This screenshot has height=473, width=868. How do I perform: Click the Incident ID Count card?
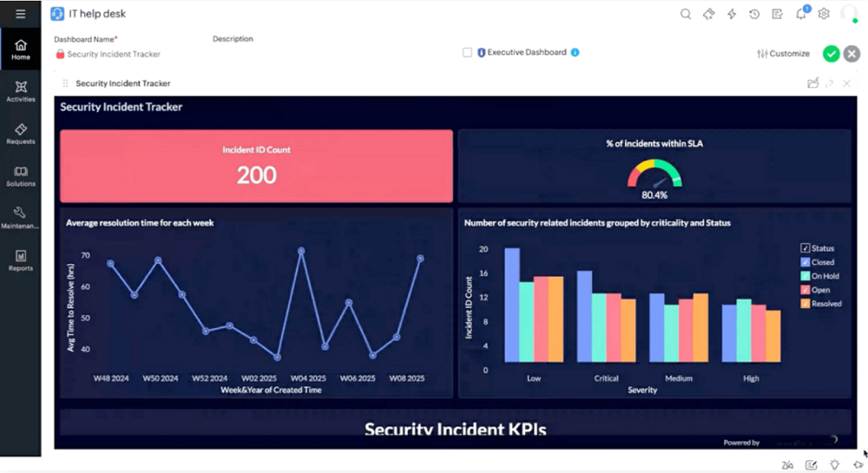[x=256, y=166]
